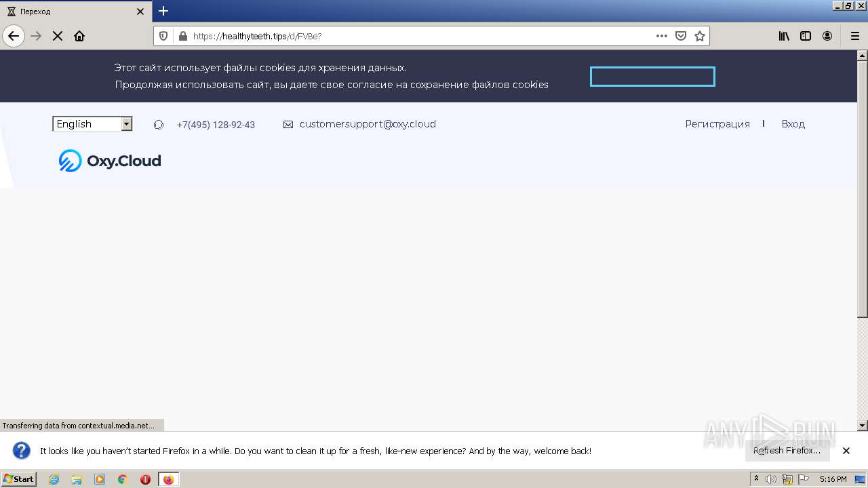Open Action Center flag icon
This screenshot has width=868, height=488.
tap(803, 479)
